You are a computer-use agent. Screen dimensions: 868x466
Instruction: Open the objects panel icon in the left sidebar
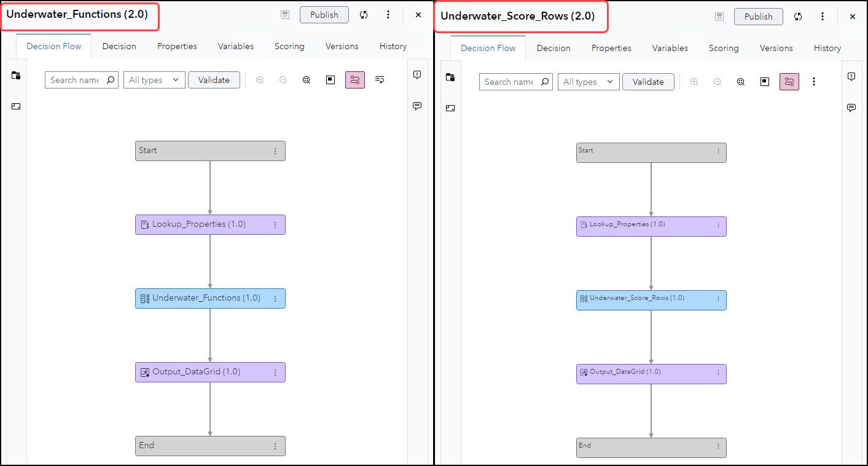point(17,75)
